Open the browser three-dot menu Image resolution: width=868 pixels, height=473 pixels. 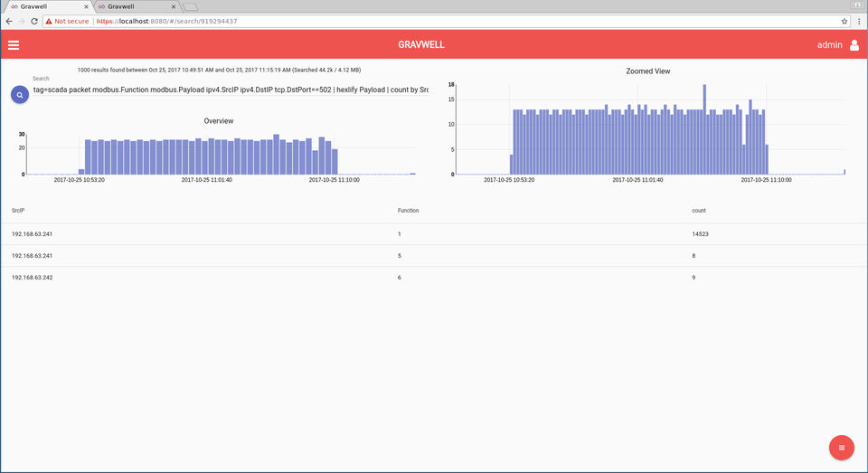click(x=859, y=21)
